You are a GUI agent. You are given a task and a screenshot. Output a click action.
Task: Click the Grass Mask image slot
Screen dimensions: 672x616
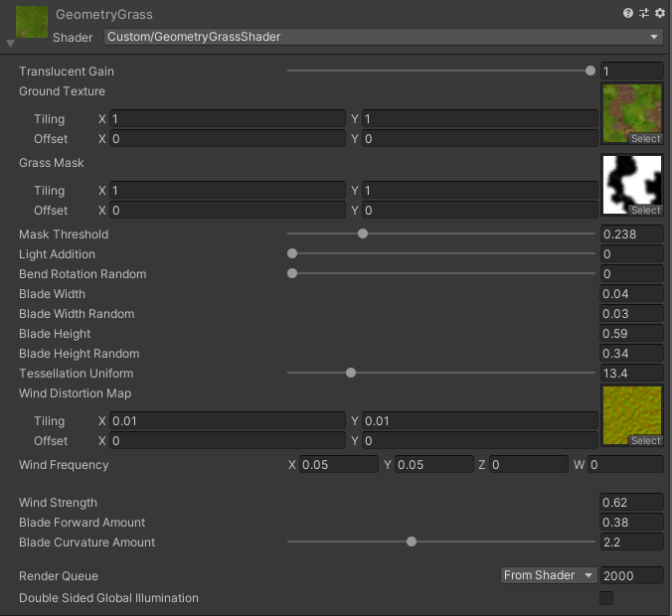pyautogui.click(x=632, y=185)
